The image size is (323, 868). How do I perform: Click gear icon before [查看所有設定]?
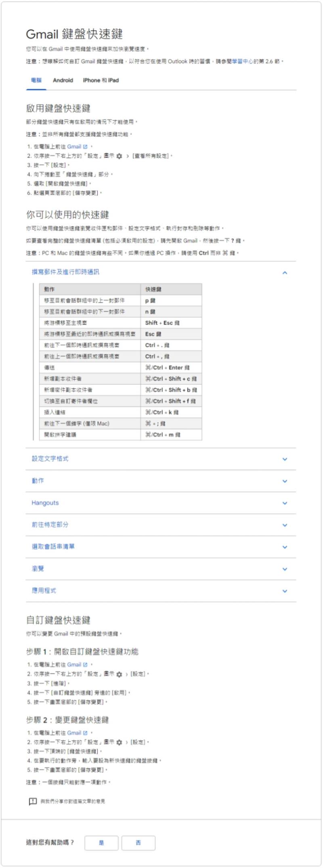click(119, 156)
